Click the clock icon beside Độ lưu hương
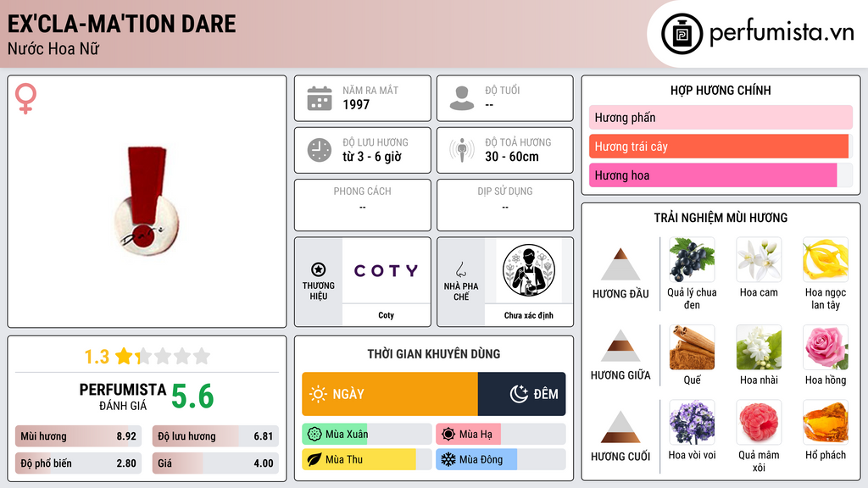 tap(320, 150)
